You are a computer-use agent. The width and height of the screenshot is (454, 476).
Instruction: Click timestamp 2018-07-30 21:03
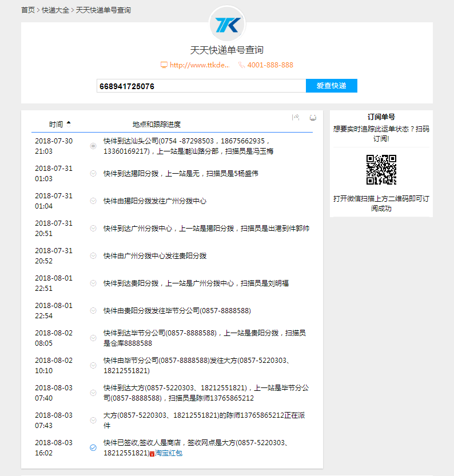point(54,146)
